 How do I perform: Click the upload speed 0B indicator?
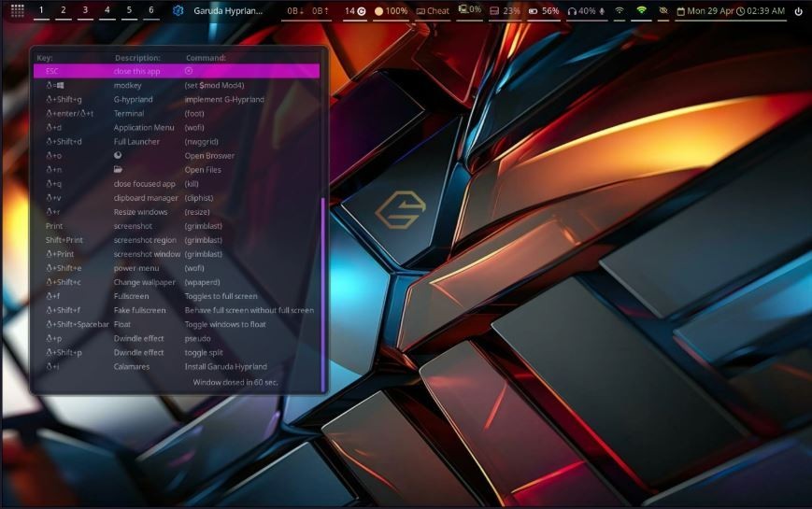tap(321, 10)
